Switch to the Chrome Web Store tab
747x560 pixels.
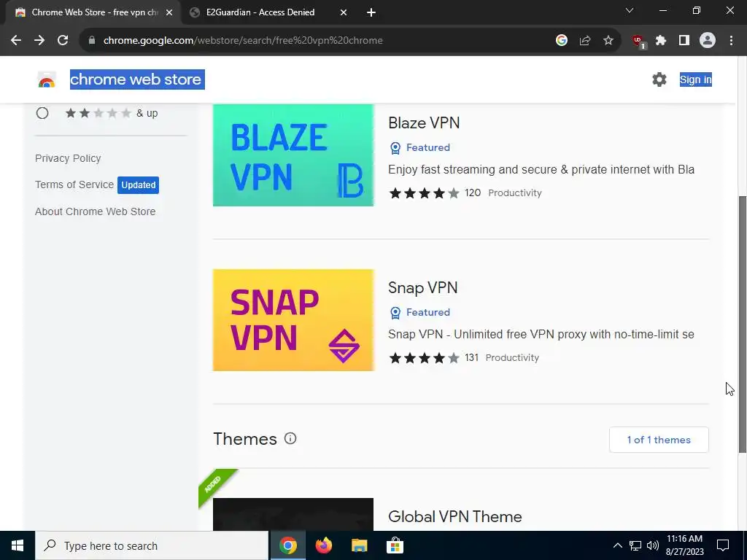click(x=94, y=12)
